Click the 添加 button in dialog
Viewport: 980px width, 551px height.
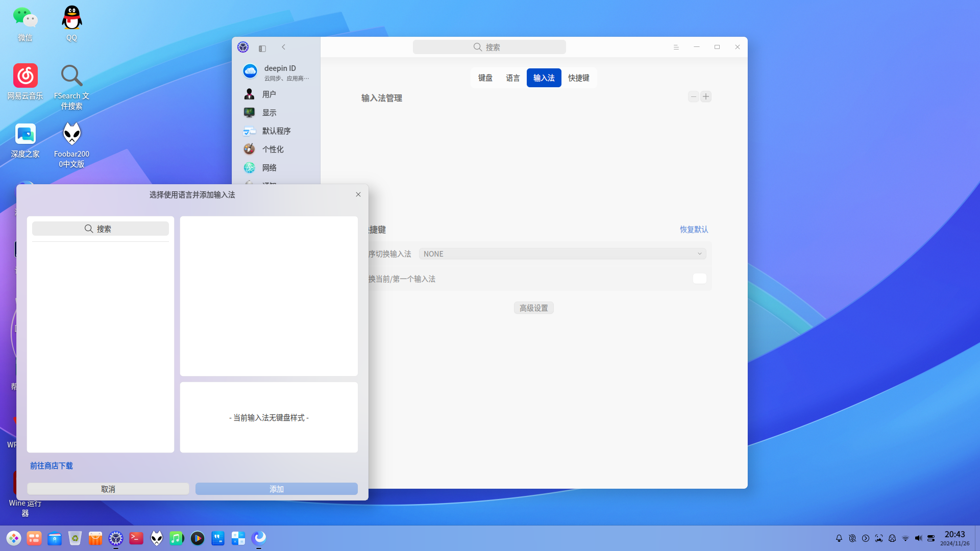point(277,489)
